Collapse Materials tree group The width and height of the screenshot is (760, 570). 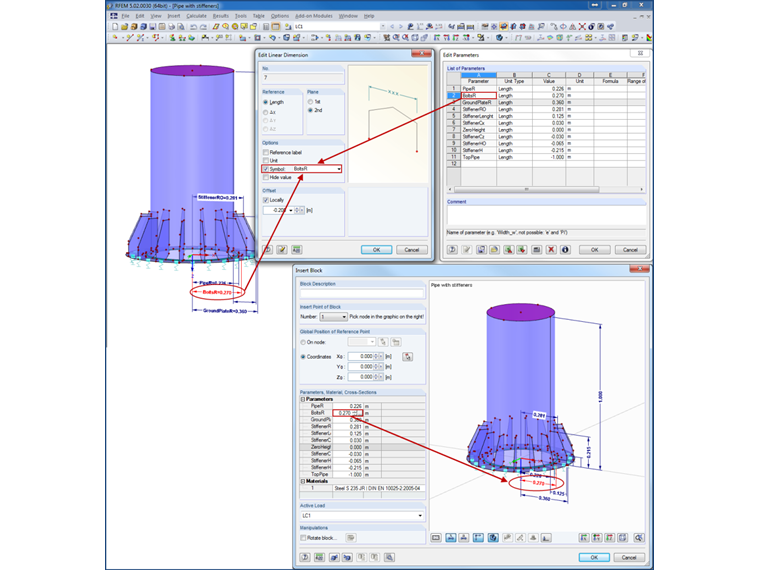[x=303, y=481]
